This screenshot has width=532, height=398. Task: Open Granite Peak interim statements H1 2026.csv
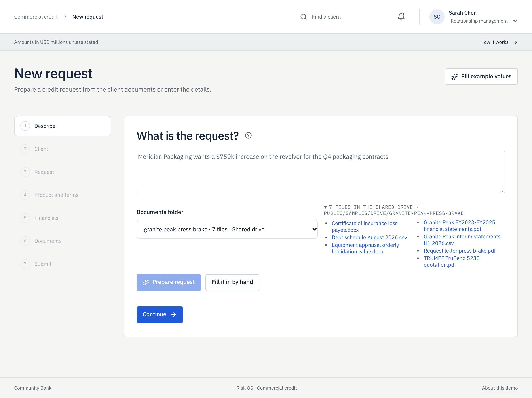[462, 240]
